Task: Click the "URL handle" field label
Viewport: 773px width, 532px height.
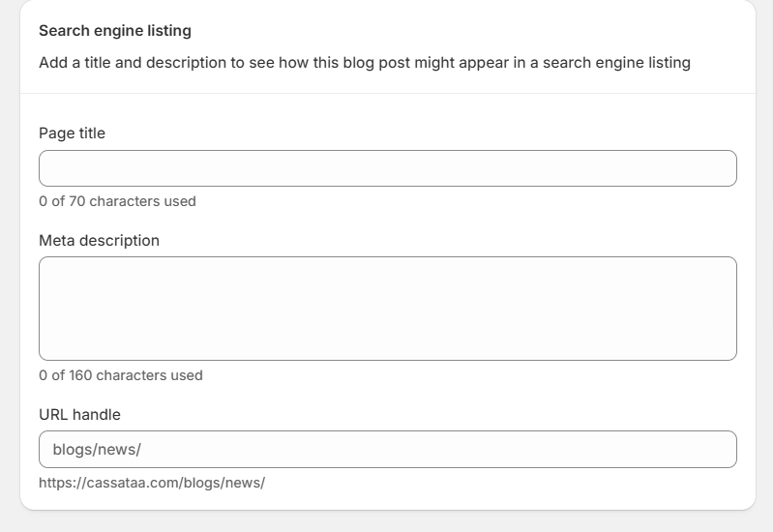Action: point(79,414)
